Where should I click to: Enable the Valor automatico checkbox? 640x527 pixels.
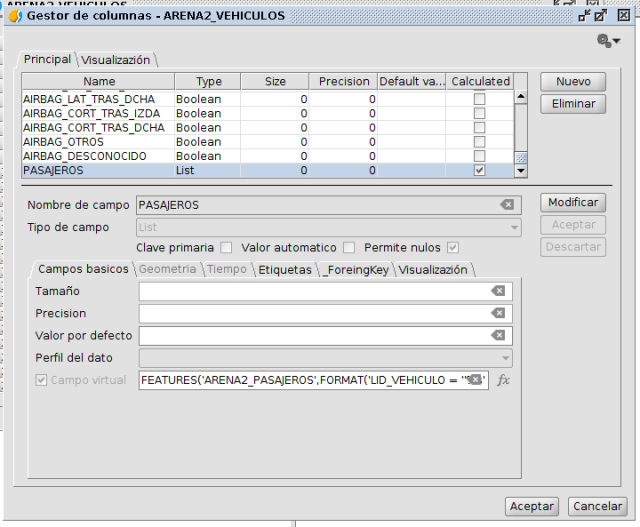tap(349, 247)
